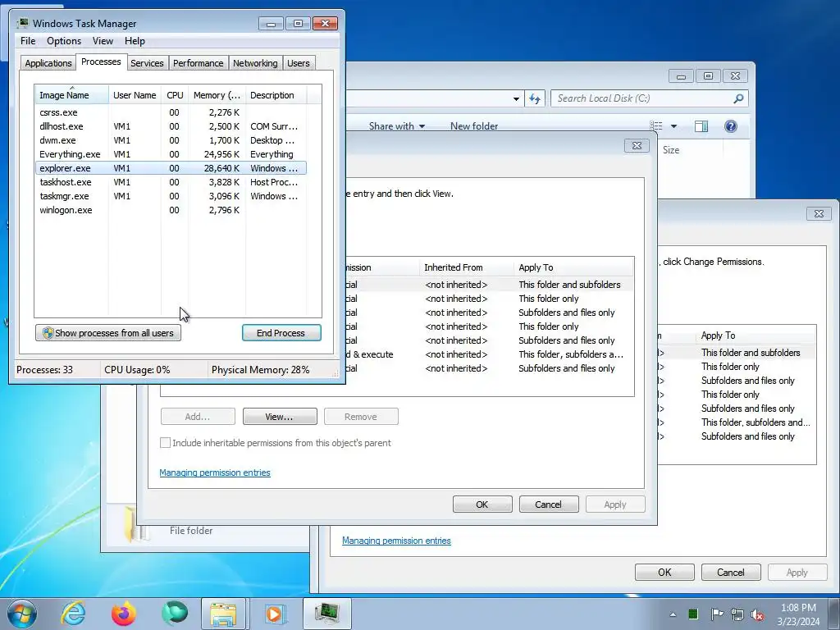Select the winlogon.exe process
This screenshot has height=630, width=840.
coord(171,210)
